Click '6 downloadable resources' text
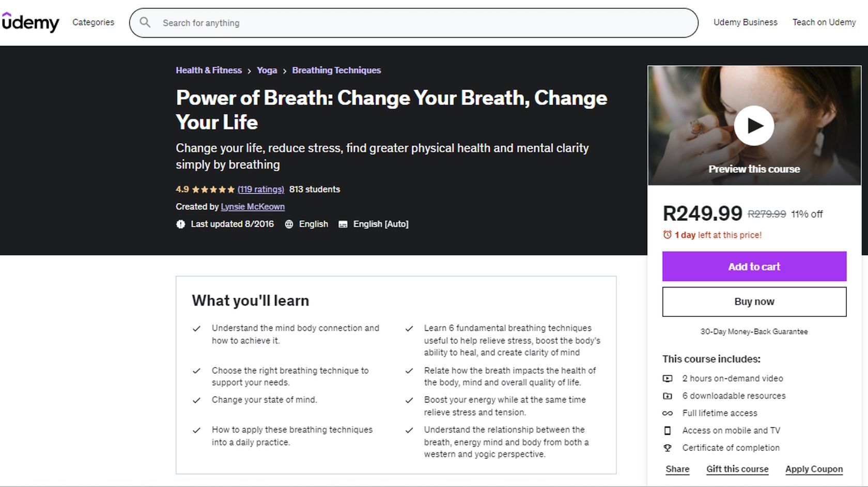This screenshot has width=868, height=487. click(x=734, y=396)
